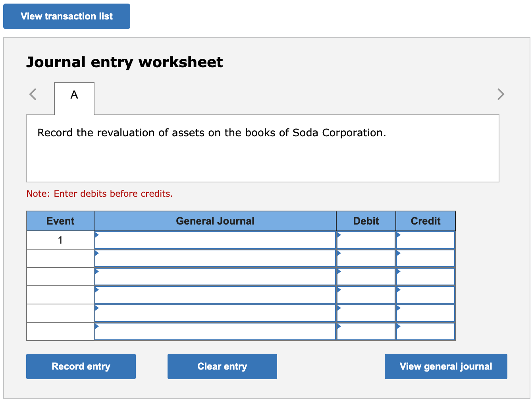Screen dimensions: 532x399
Task: Open View general journal
Action: 446,366
